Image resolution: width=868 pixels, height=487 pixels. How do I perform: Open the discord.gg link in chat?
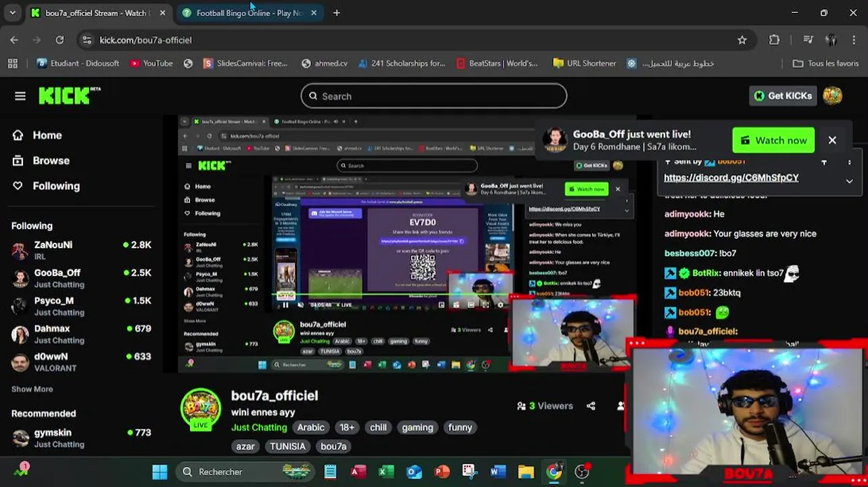click(x=731, y=177)
